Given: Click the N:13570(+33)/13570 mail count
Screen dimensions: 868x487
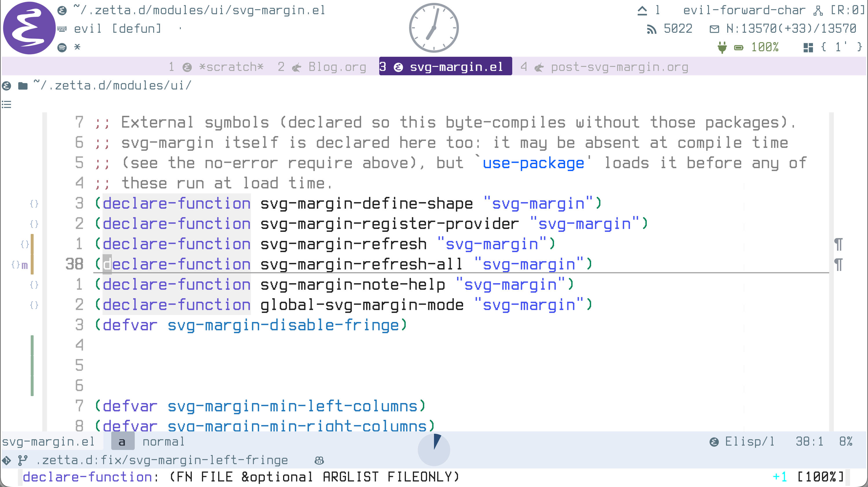Looking at the screenshot, I should [791, 29].
